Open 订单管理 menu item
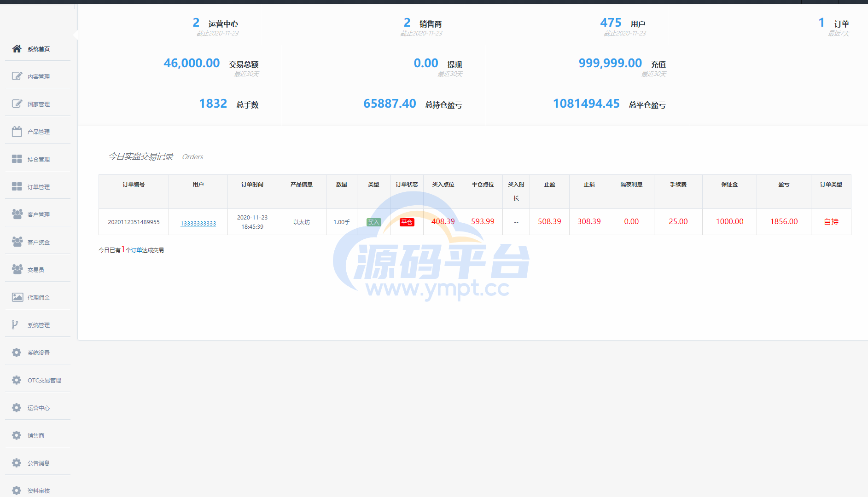The width and height of the screenshot is (868, 497). click(38, 187)
